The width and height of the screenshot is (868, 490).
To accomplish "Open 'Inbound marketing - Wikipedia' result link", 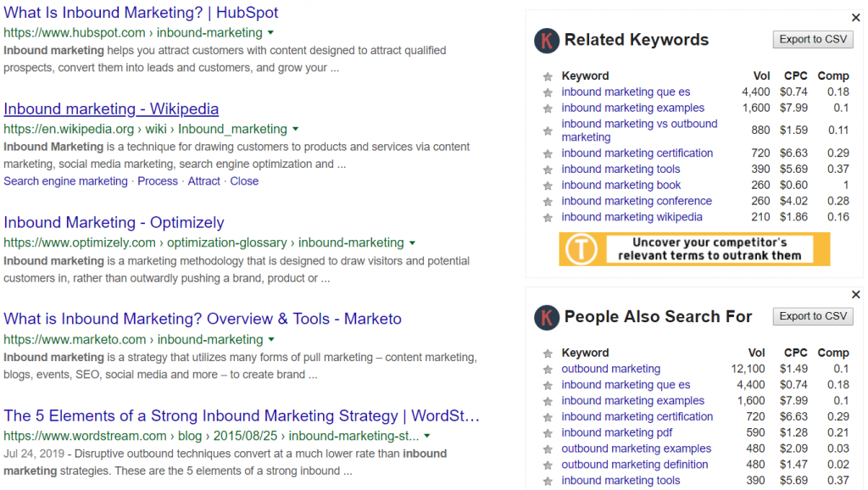I will coord(111,109).
